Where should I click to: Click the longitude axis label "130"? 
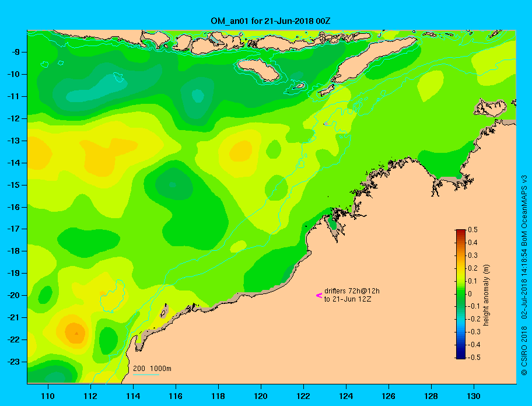[x=474, y=396]
